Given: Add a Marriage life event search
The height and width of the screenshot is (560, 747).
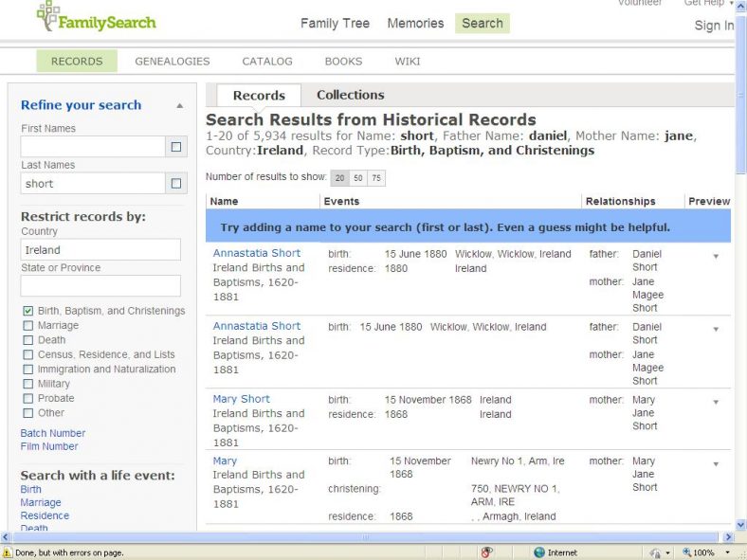Looking at the screenshot, I should [41, 503].
